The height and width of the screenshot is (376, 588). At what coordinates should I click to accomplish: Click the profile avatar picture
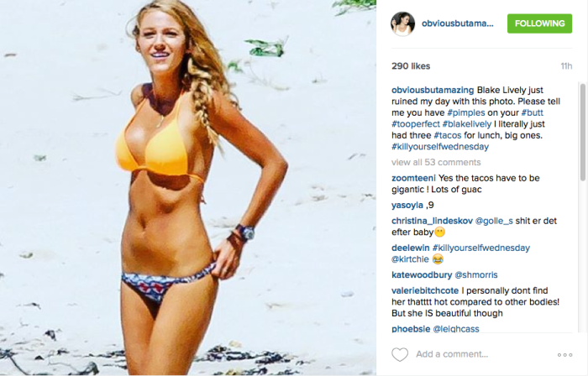[x=402, y=23]
